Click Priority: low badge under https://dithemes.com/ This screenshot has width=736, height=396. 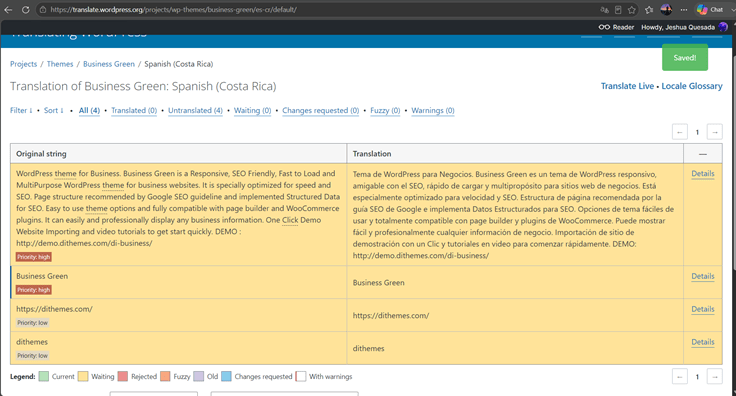click(32, 322)
